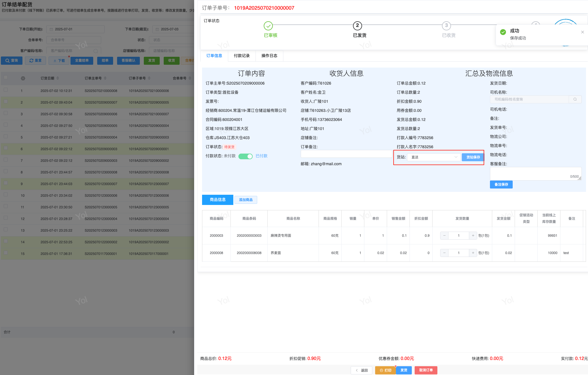Click the driver search magnifier icon
Viewport: 588px width, 375px height.
click(x=575, y=99)
